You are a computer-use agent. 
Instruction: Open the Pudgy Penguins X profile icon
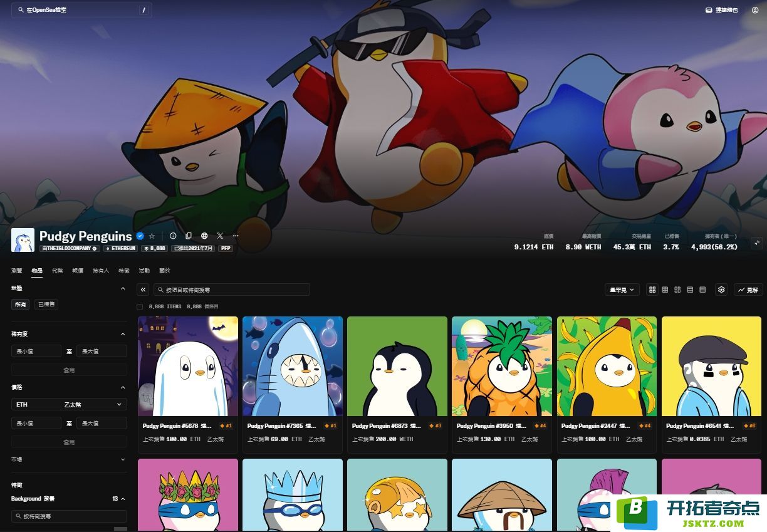[x=220, y=236]
